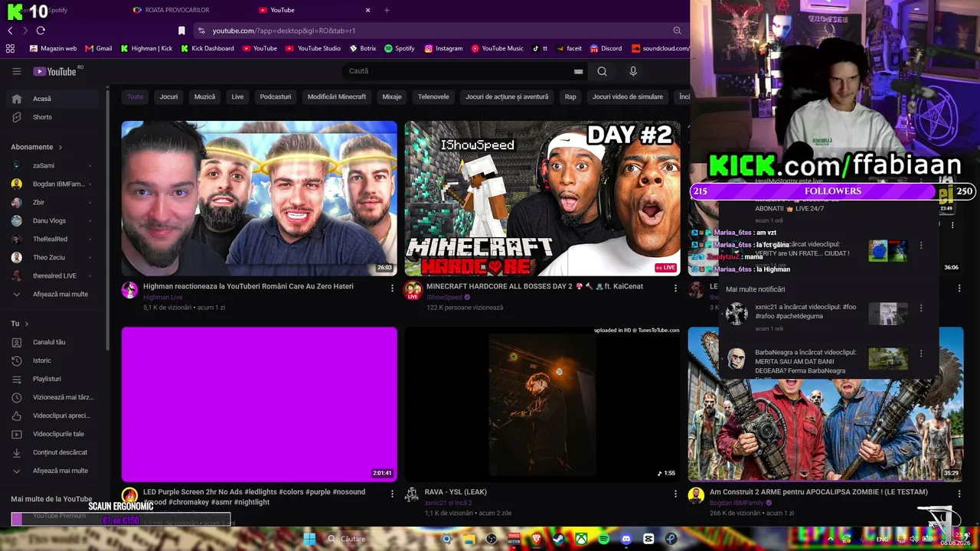
Task: Open the zaSami subscription channel
Action: pyautogui.click(x=51, y=165)
